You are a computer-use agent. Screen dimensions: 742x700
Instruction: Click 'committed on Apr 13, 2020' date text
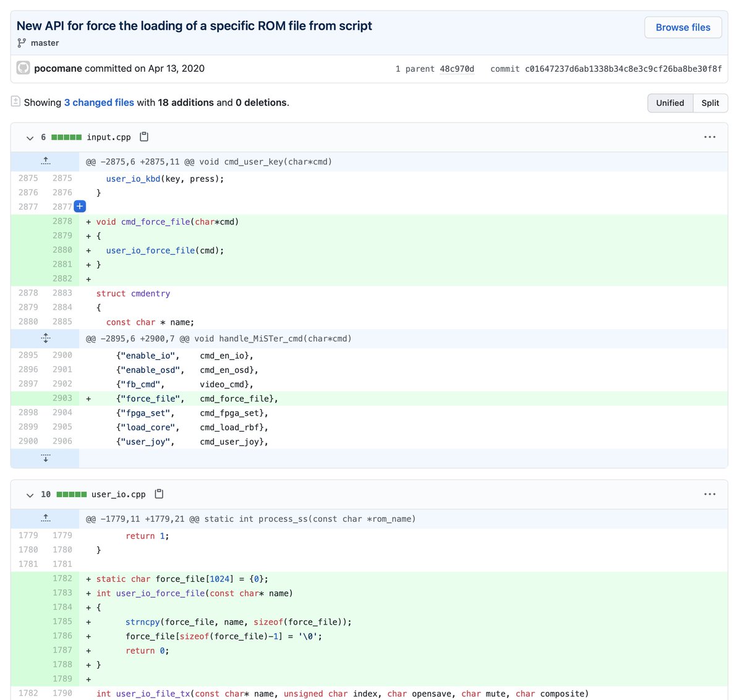[145, 68]
